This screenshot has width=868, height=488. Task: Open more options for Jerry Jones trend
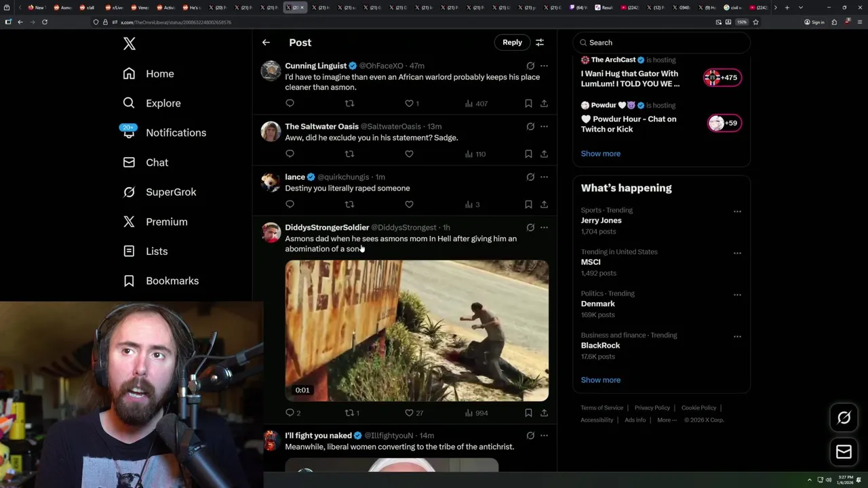coord(737,211)
